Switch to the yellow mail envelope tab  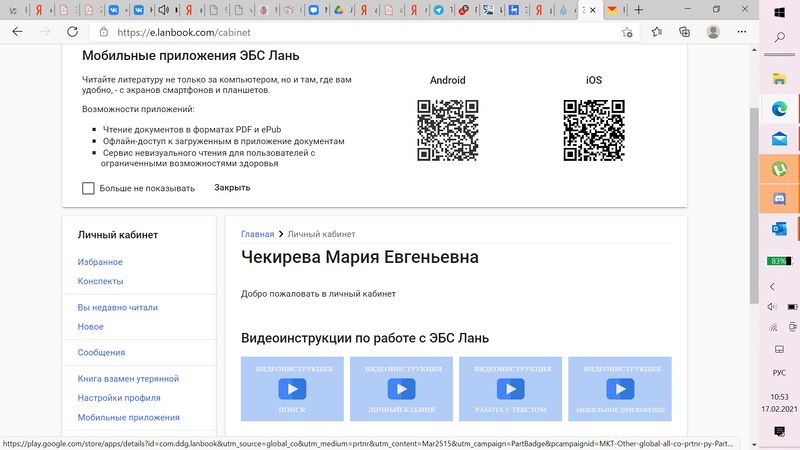(612, 10)
